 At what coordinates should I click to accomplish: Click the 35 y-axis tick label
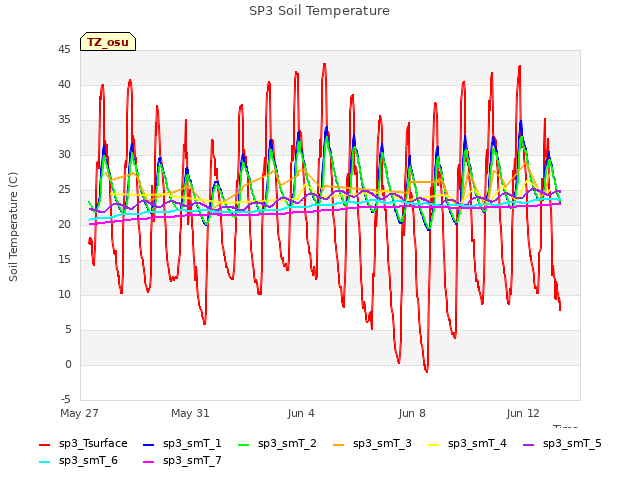pos(64,120)
